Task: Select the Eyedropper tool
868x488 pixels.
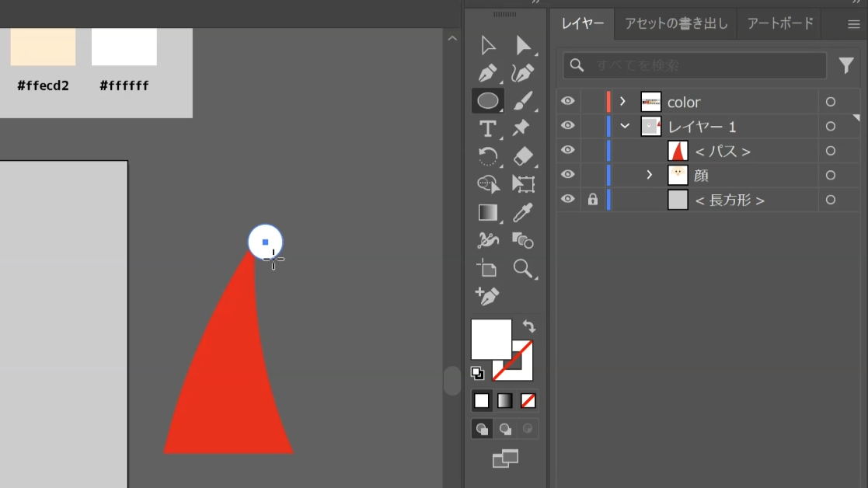Action: [523, 212]
